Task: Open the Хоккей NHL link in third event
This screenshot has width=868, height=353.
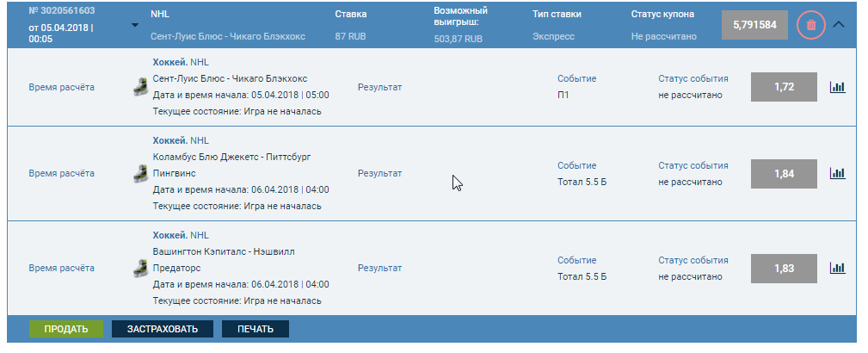Action: 181,235
